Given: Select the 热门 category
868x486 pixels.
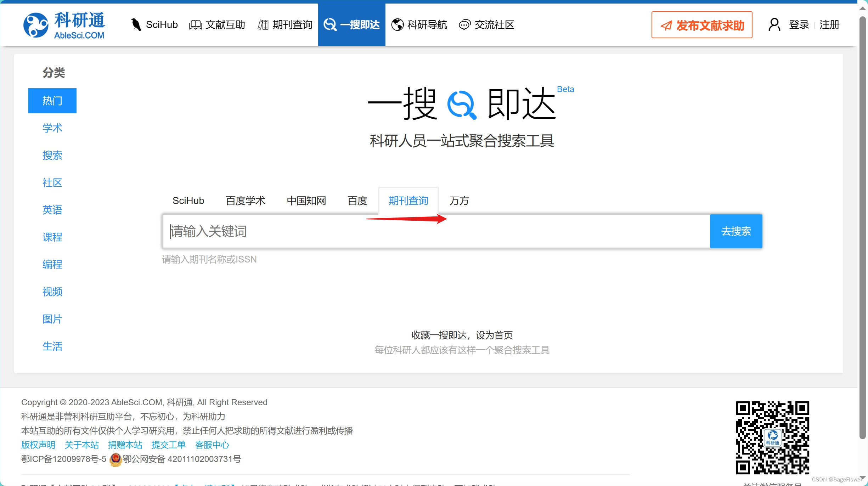Looking at the screenshot, I should (x=52, y=101).
